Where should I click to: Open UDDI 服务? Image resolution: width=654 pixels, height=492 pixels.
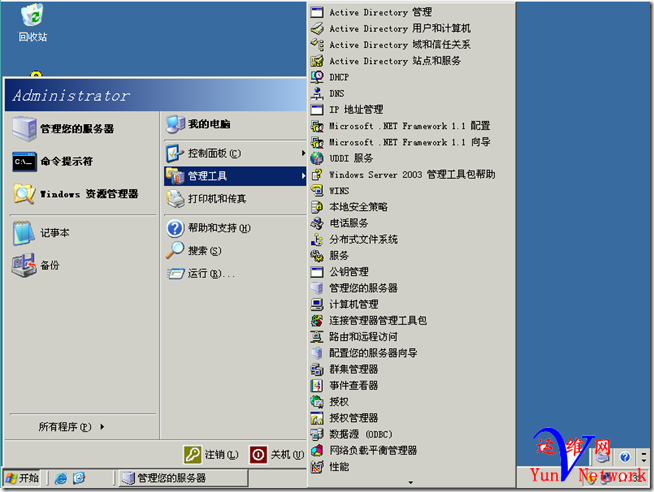click(x=411, y=158)
